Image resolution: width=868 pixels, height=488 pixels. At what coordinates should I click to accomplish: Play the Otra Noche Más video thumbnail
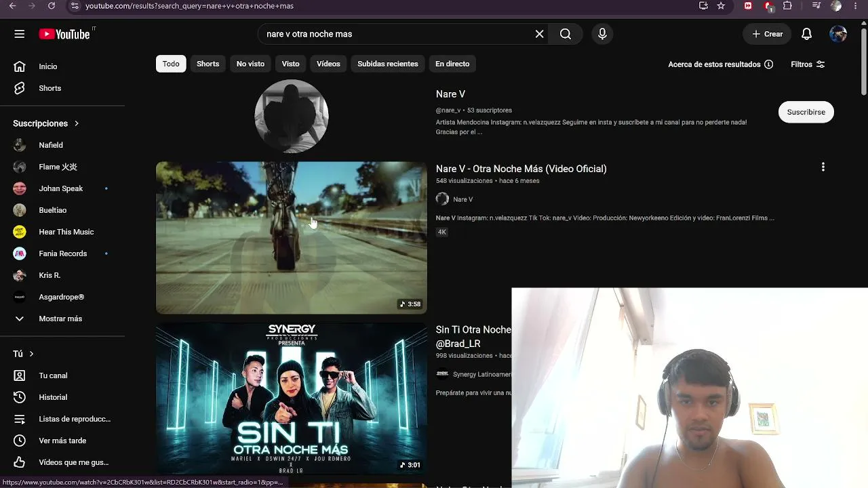(292, 237)
